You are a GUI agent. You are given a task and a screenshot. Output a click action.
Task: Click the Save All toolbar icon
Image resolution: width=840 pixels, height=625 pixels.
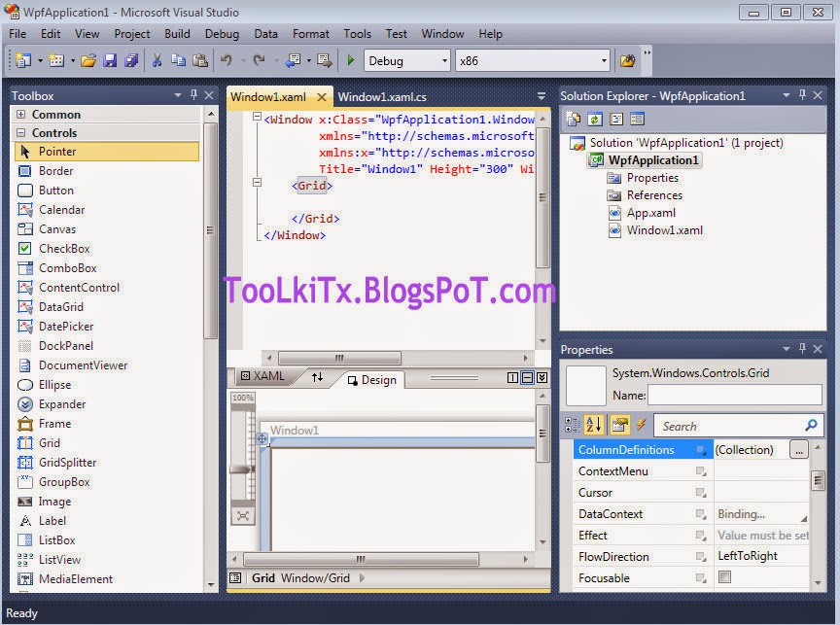coord(131,60)
